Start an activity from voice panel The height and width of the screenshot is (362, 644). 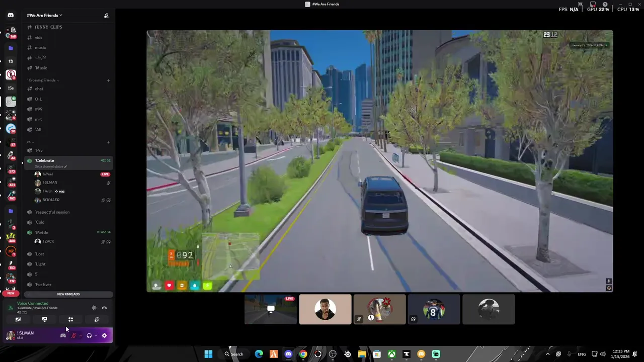point(70,319)
